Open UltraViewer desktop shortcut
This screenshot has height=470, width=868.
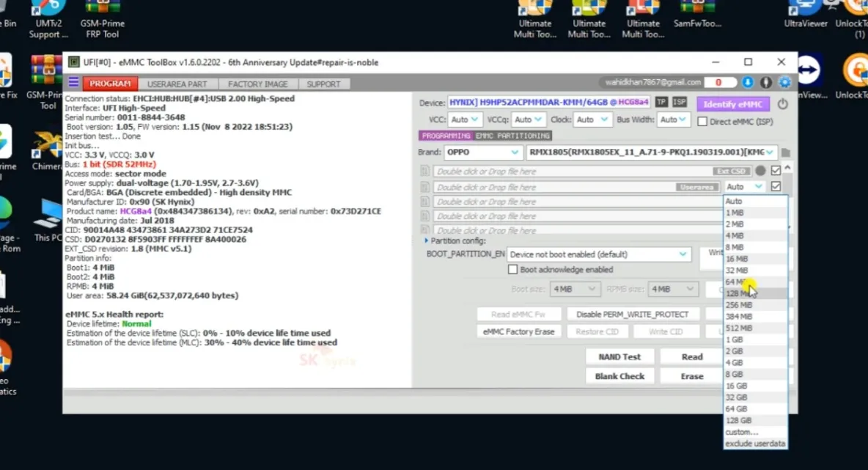click(x=806, y=15)
